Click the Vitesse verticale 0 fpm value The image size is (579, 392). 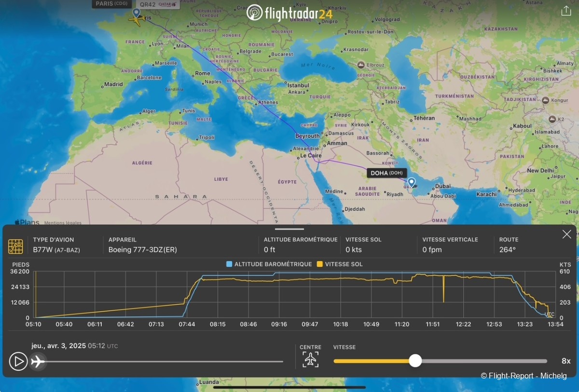click(433, 250)
